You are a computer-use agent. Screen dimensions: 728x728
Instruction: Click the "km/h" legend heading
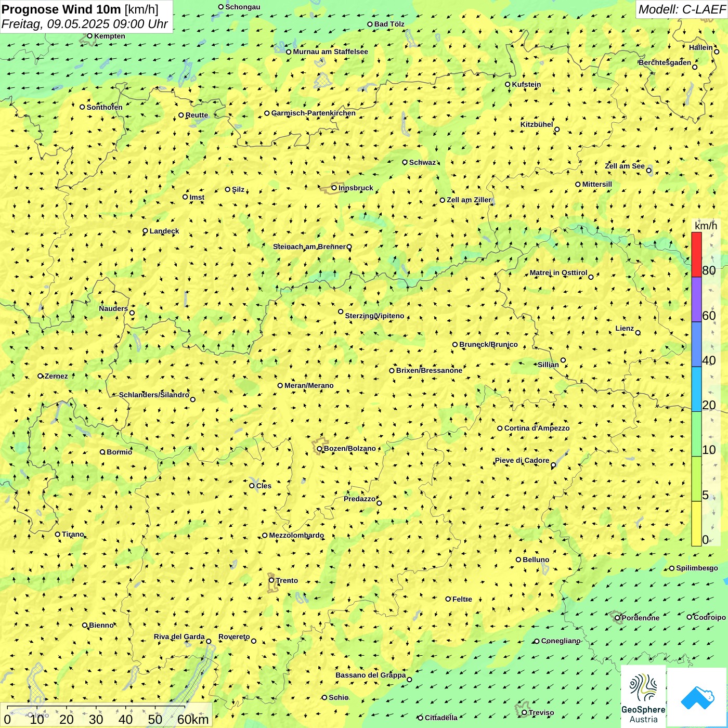(706, 226)
